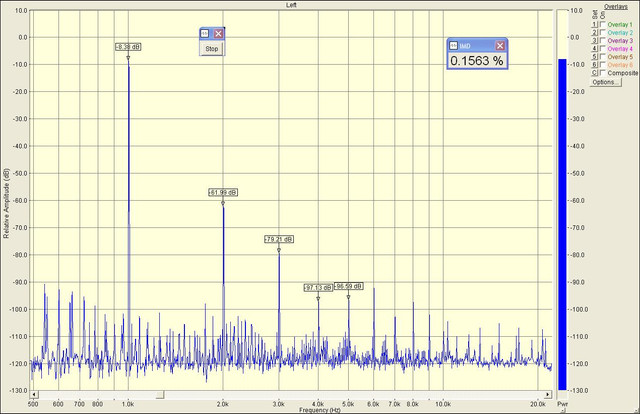640x414 pixels.
Task: Click the blue power level bar
Action: coord(562,225)
